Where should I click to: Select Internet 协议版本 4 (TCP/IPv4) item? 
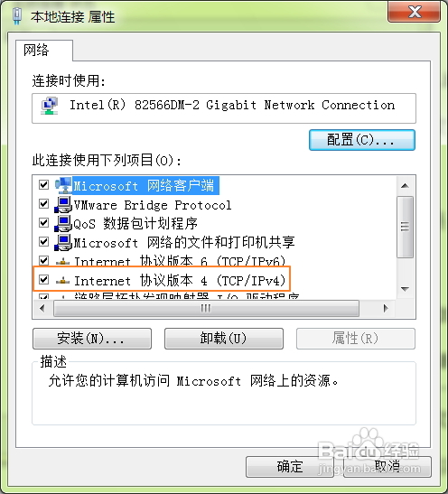(180, 280)
